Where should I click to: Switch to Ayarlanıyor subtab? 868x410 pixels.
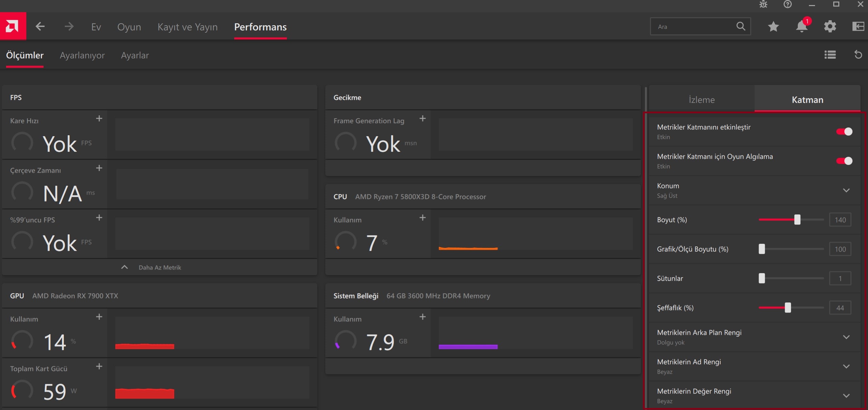click(x=82, y=55)
